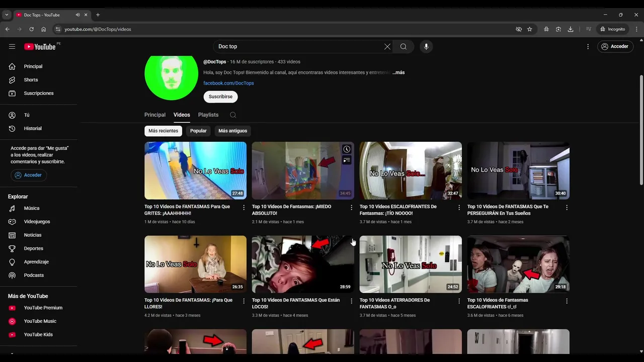
Task: Open the YouTube hamburger guide menu
Action: click(12, 46)
